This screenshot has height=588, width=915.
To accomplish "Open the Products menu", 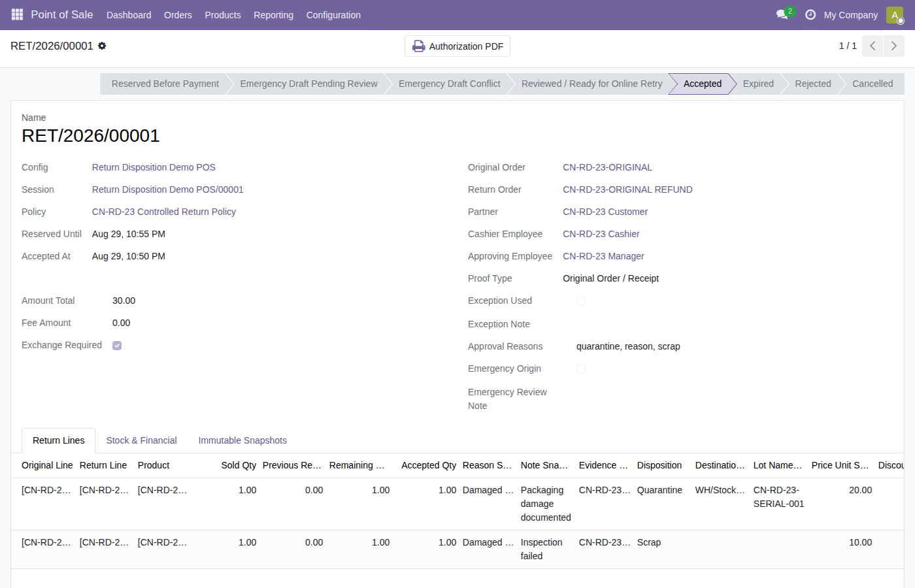I will click(x=223, y=15).
